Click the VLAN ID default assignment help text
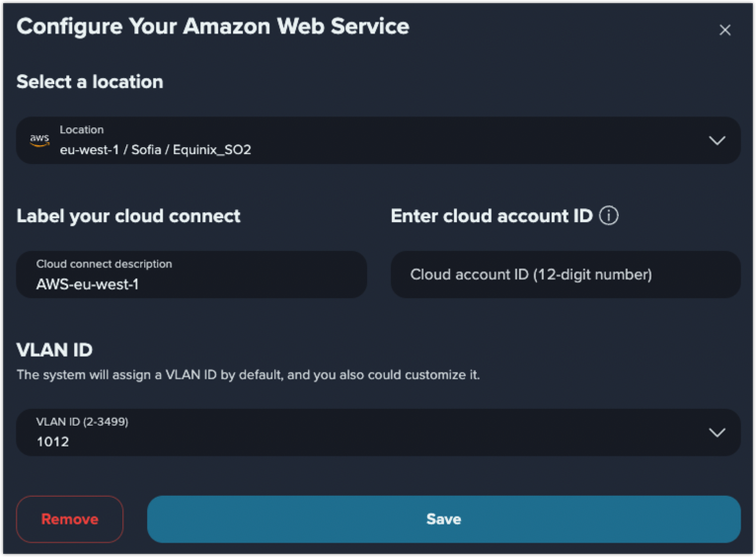 (249, 375)
